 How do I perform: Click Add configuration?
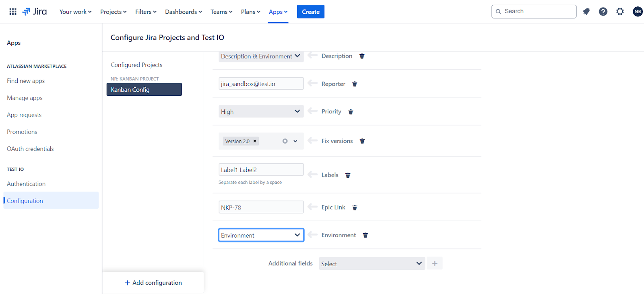point(153,283)
